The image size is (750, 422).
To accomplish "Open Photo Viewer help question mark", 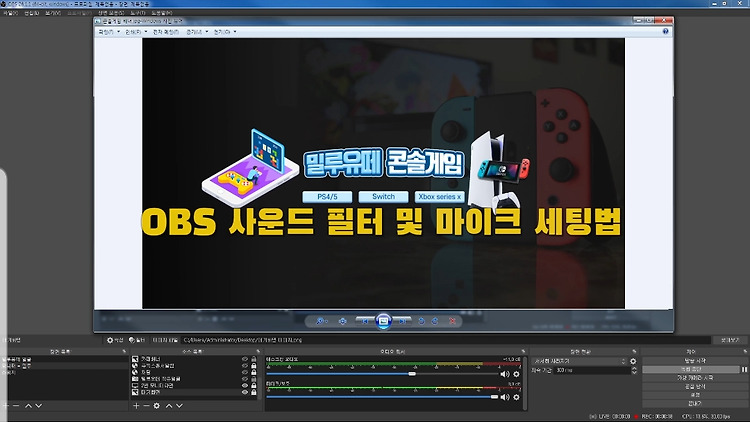I will [x=665, y=31].
